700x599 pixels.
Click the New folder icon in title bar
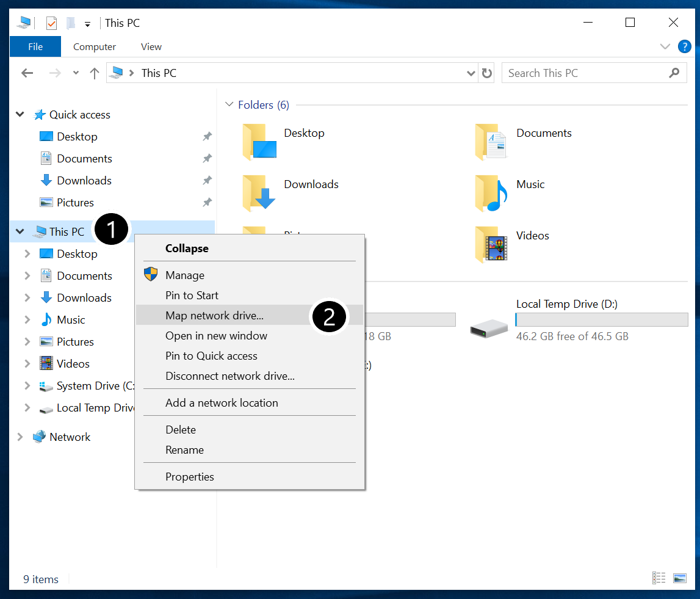coord(71,23)
